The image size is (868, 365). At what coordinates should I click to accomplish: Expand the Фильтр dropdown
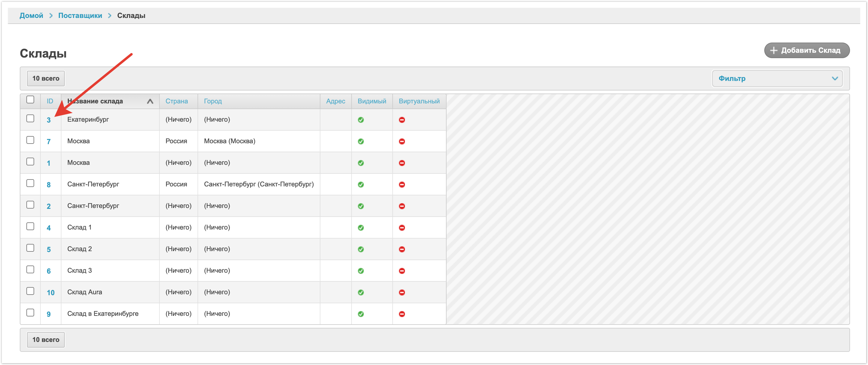[x=777, y=78]
